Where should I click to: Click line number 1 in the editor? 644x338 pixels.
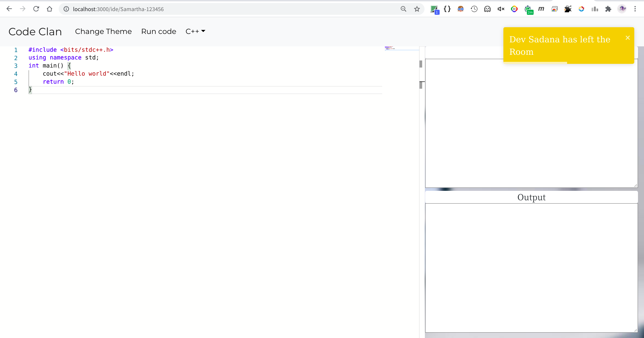point(16,50)
